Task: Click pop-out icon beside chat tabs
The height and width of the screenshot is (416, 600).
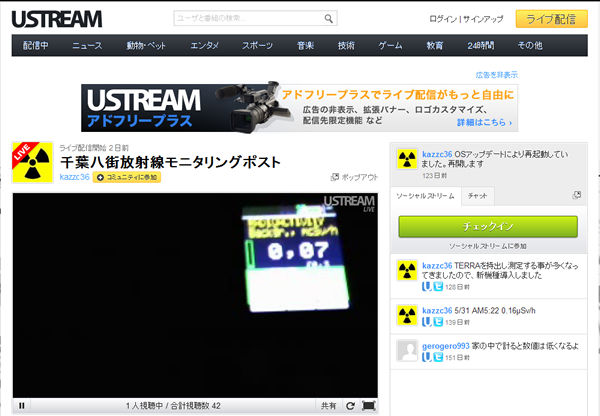Action: point(576,195)
